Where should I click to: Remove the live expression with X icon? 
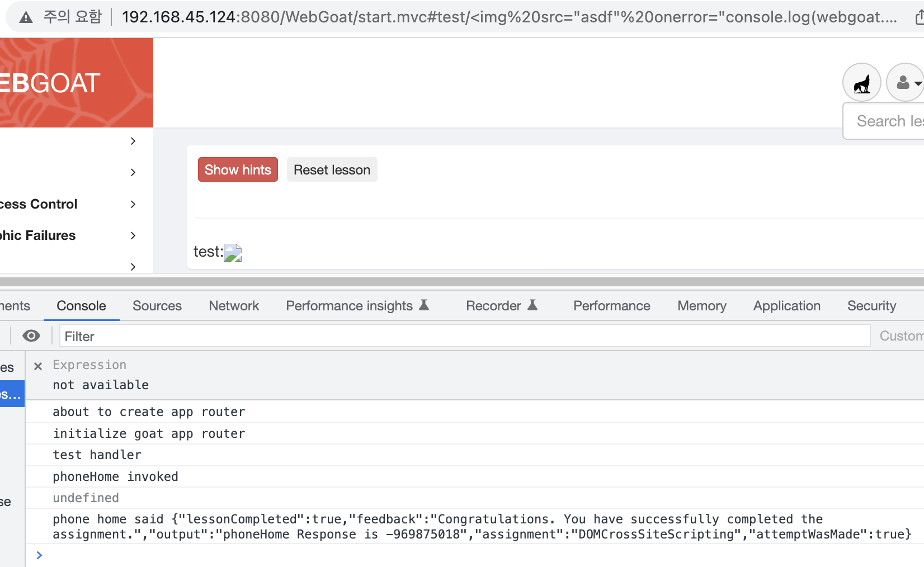pyautogui.click(x=38, y=366)
